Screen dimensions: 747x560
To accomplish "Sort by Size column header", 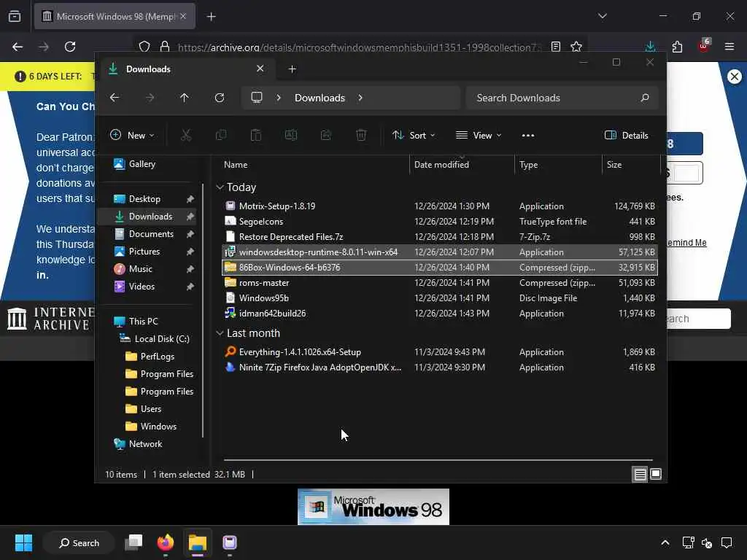I will [x=631, y=164].
